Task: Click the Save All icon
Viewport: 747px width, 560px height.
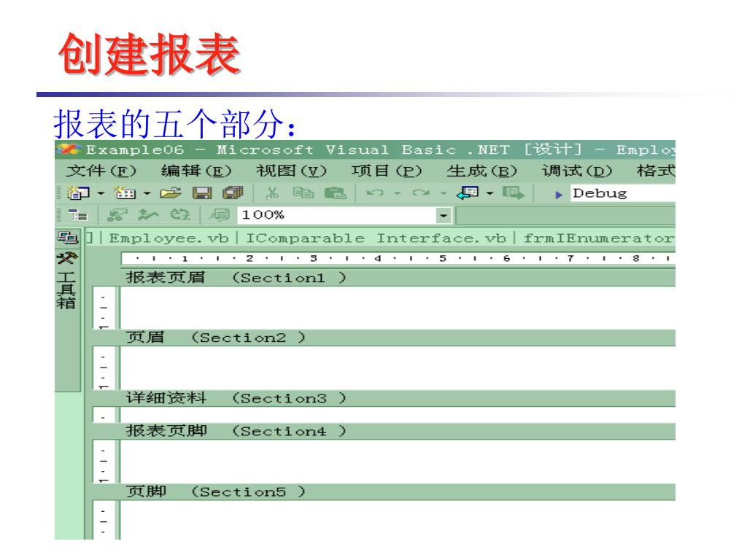Action: pyautogui.click(x=233, y=192)
